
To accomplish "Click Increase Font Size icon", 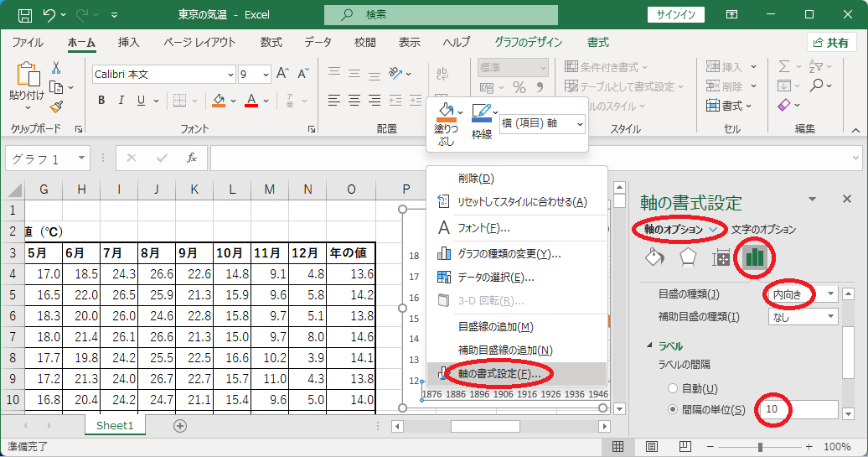I will (x=282, y=73).
